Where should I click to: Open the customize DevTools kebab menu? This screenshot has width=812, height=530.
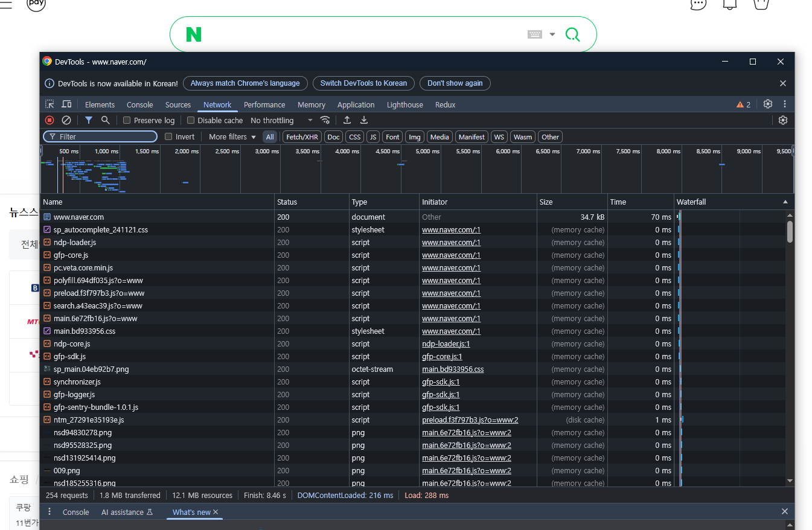tap(784, 104)
